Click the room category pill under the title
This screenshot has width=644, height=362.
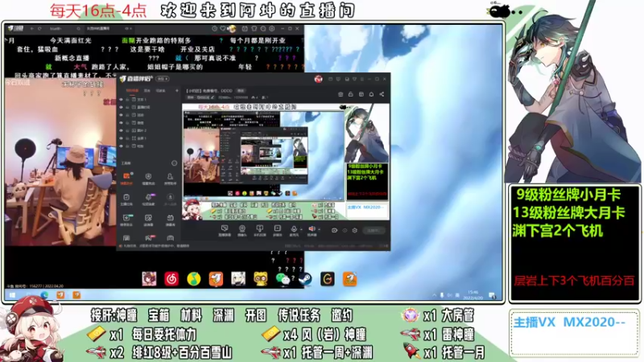(200, 97)
